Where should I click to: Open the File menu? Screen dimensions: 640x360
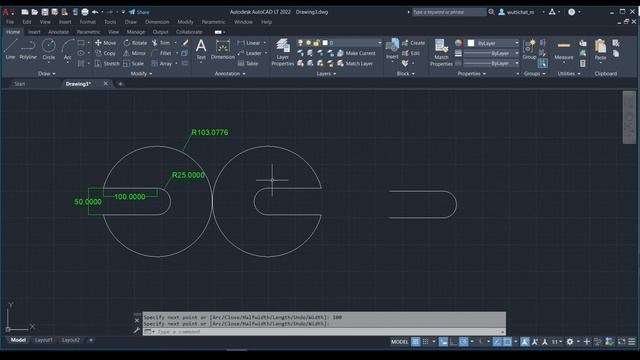coord(10,22)
